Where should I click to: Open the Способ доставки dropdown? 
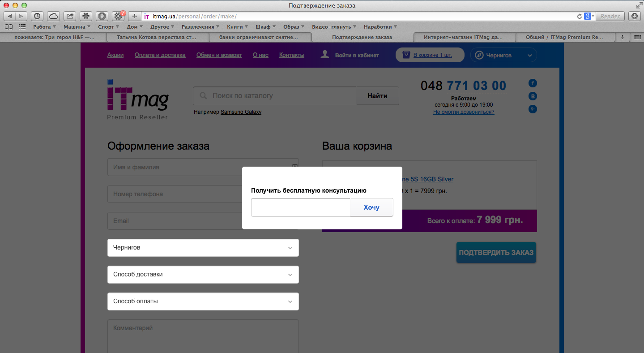coord(203,275)
